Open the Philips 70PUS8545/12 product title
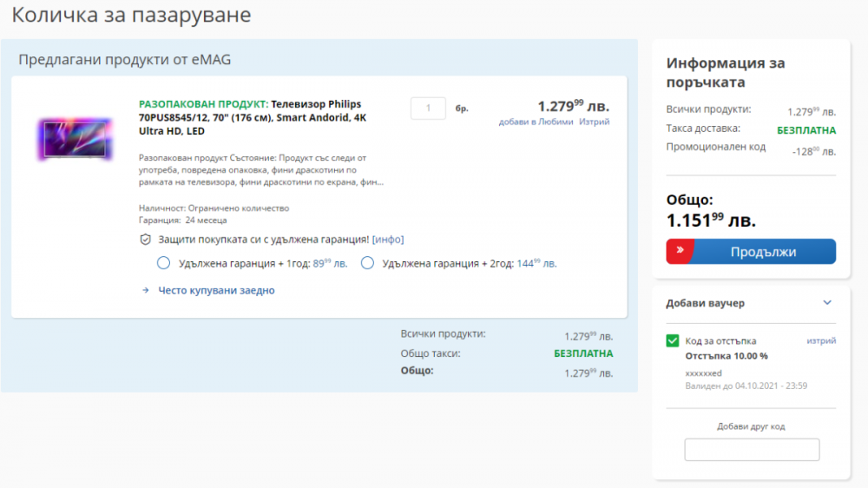The height and width of the screenshot is (488, 868). (250, 117)
